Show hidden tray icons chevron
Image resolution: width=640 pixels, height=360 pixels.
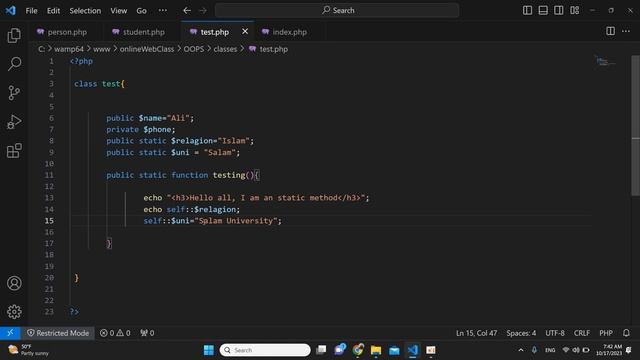521,350
